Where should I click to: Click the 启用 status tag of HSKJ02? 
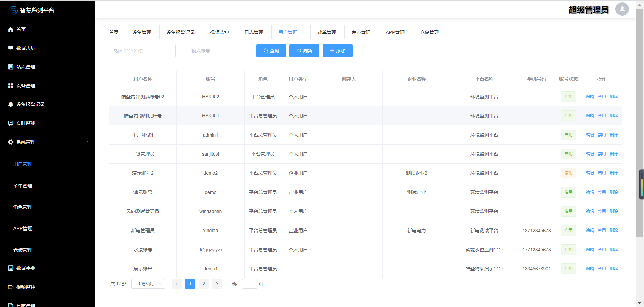pos(568,97)
